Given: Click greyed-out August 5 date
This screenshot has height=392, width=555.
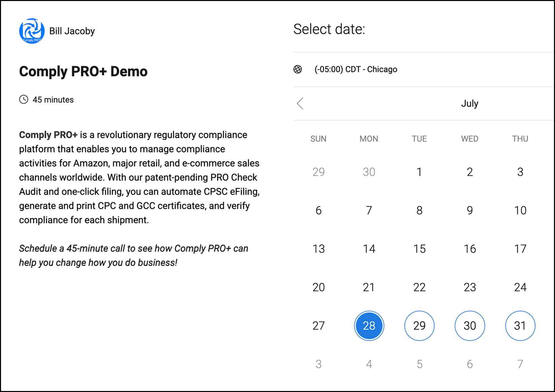Looking at the screenshot, I should (419, 364).
